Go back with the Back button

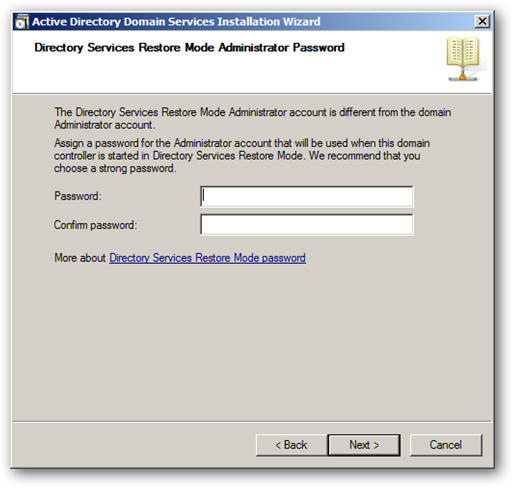(x=291, y=445)
